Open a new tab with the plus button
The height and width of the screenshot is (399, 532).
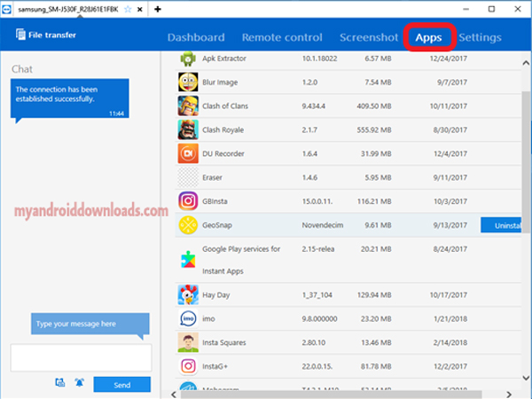[158, 9]
